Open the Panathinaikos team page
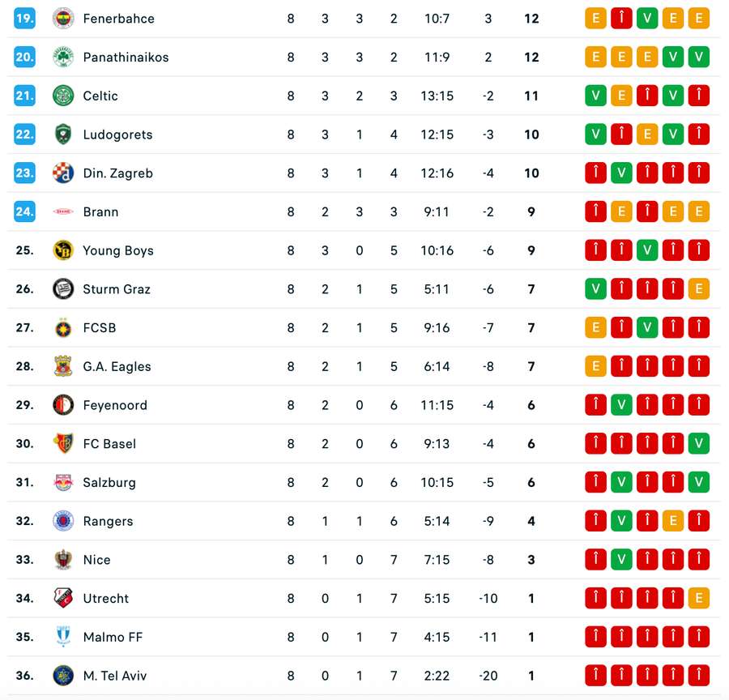 [x=126, y=57]
